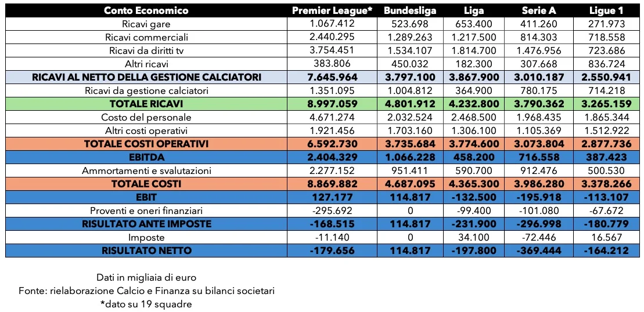Click the EBITDA row label
This screenshot has height=312, width=644.
click(146, 157)
